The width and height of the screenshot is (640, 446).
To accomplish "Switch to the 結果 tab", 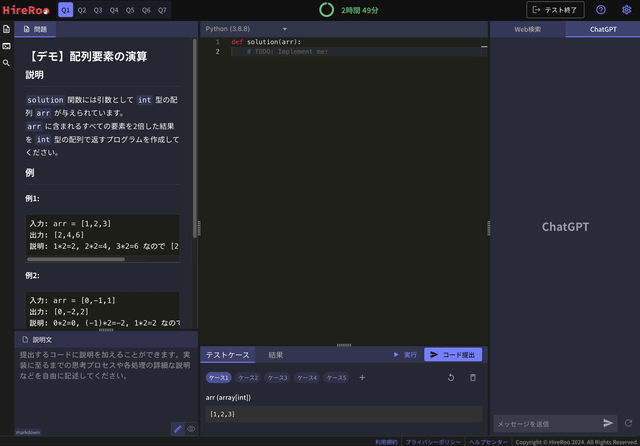I will click(x=275, y=355).
